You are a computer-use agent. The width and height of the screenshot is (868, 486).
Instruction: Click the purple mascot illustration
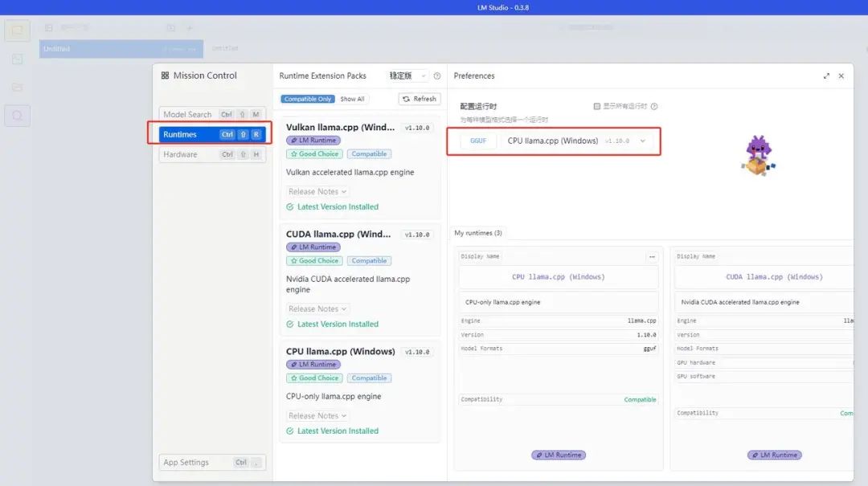pyautogui.click(x=758, y=156)
